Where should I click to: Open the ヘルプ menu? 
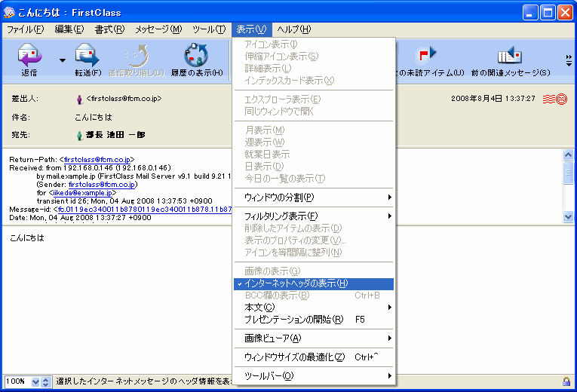(293, 29)
